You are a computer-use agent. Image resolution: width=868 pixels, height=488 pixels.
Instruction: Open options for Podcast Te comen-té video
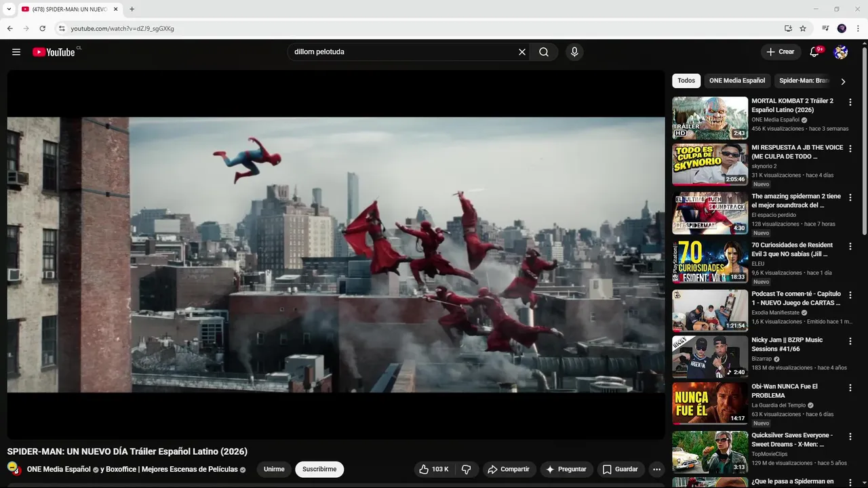tap(850, 296)
